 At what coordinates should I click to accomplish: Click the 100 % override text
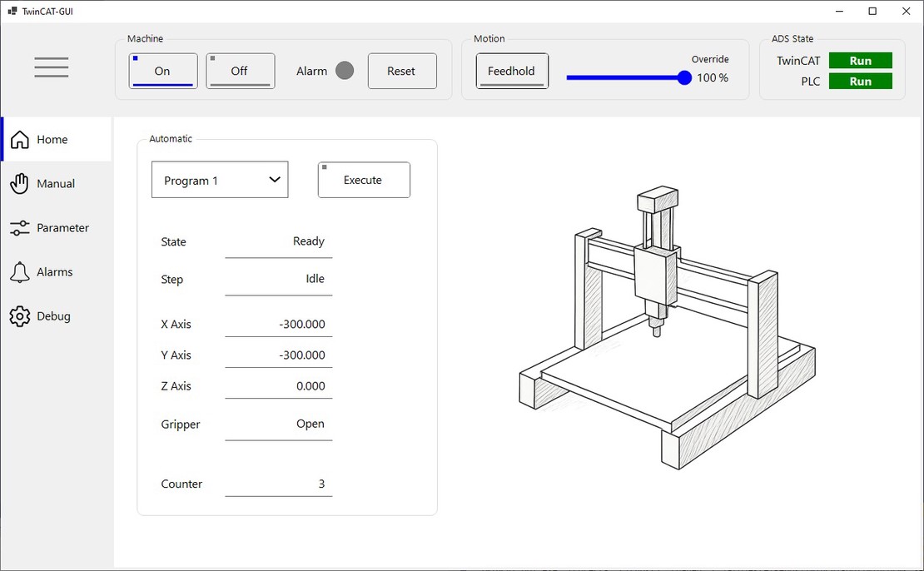[x=713, y=77]
